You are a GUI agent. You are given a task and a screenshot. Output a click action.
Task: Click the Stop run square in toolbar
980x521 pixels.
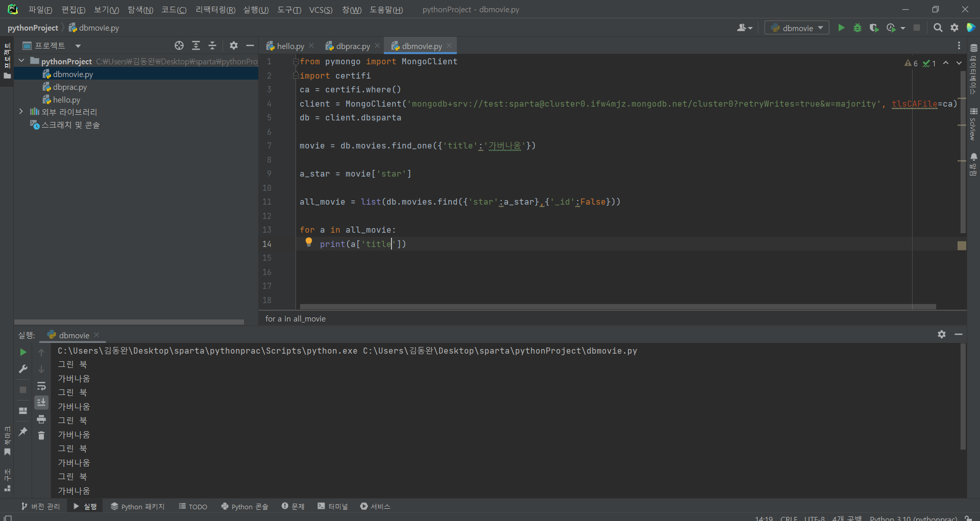tap(917, 28)
